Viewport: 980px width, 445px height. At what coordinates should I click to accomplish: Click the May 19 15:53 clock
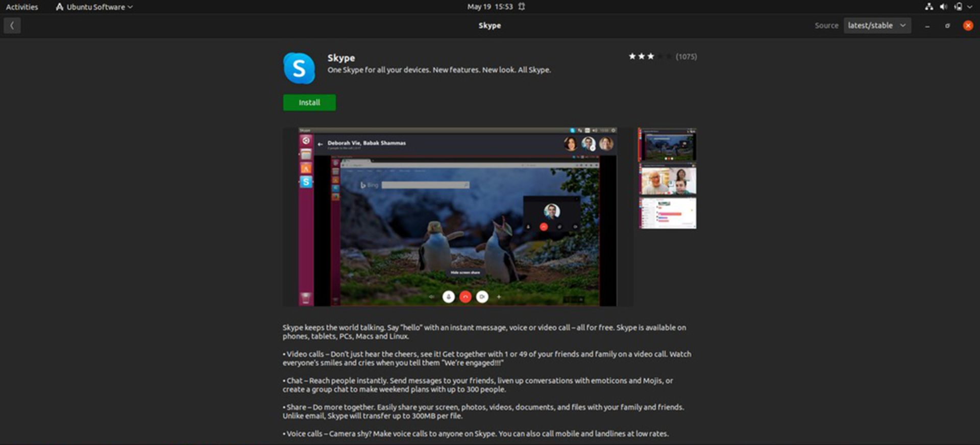tap(490, 7)
